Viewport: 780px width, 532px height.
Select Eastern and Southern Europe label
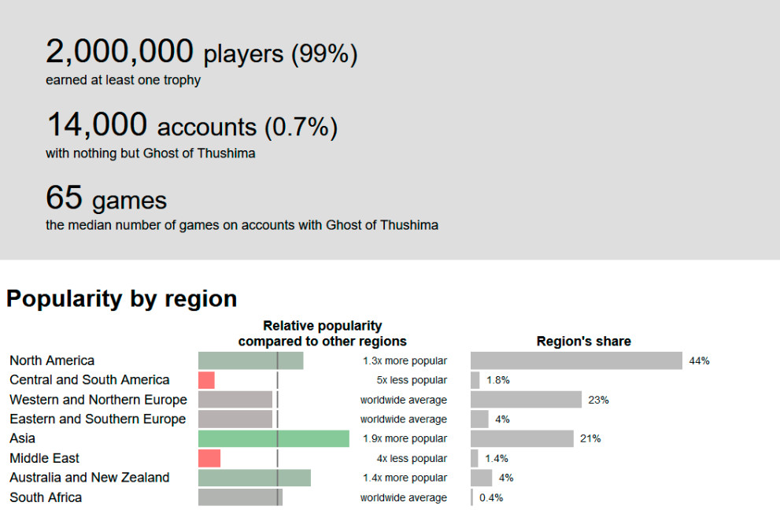98,419
